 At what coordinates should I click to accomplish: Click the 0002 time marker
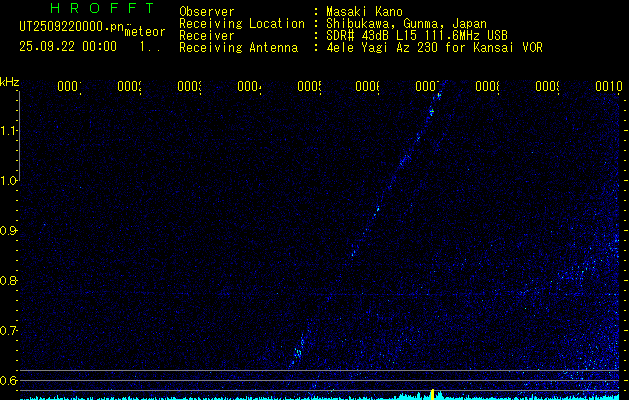coord(129,86)
